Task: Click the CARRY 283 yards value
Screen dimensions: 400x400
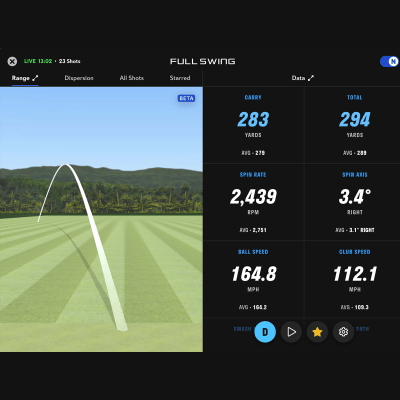Action: (x=253, y=119)
